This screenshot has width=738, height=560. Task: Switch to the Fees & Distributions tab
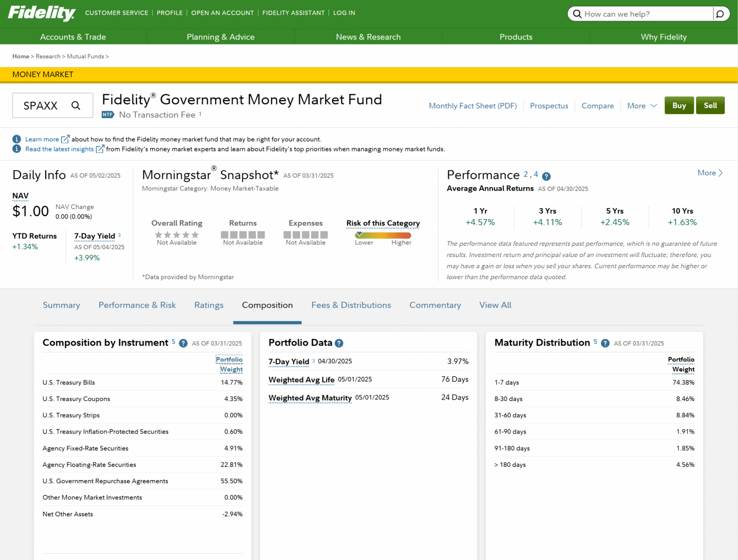point(351,305)
